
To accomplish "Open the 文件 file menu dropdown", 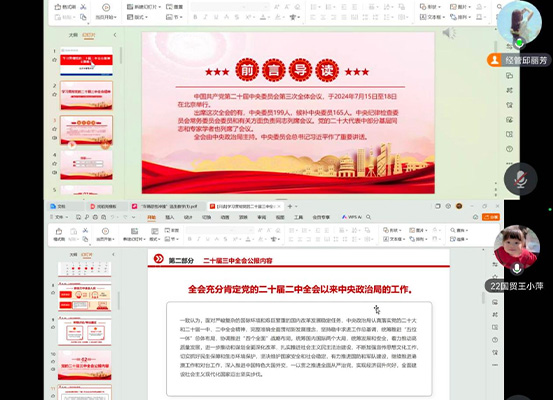I will [61, 217].
